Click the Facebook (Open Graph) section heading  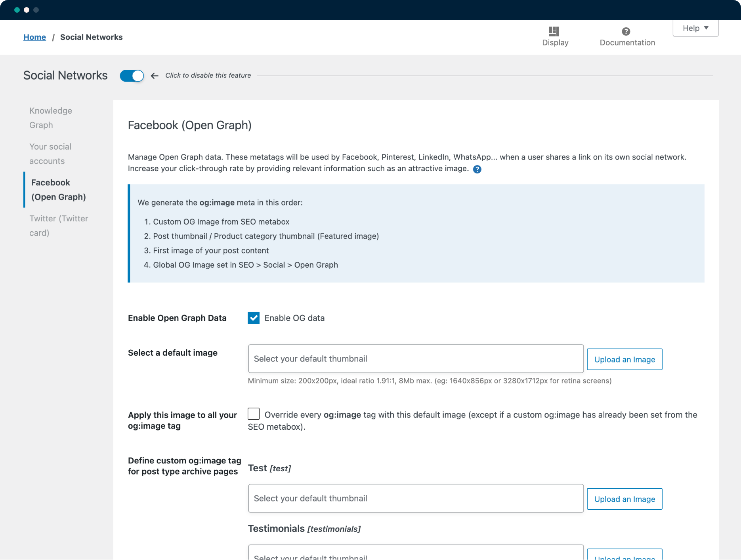coord(190,125)
